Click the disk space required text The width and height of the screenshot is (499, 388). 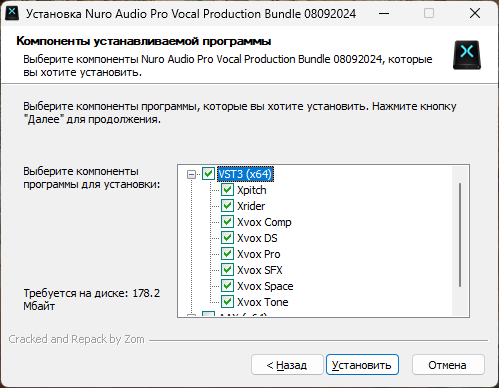click(91, 299)
